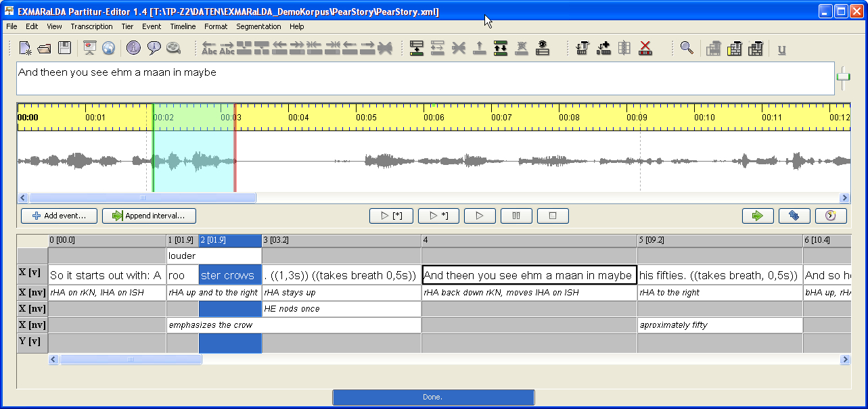This screenshot has width=868, height=409.
Task: Click the waveform zoom slider handle
Action: 843,77
